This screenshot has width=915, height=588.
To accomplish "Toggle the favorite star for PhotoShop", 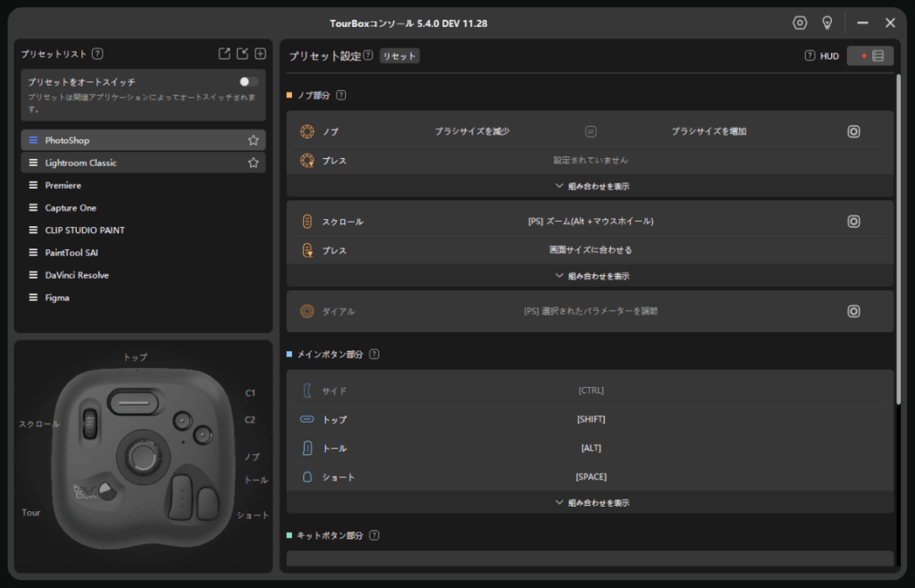I will click(x=253, y=140).
